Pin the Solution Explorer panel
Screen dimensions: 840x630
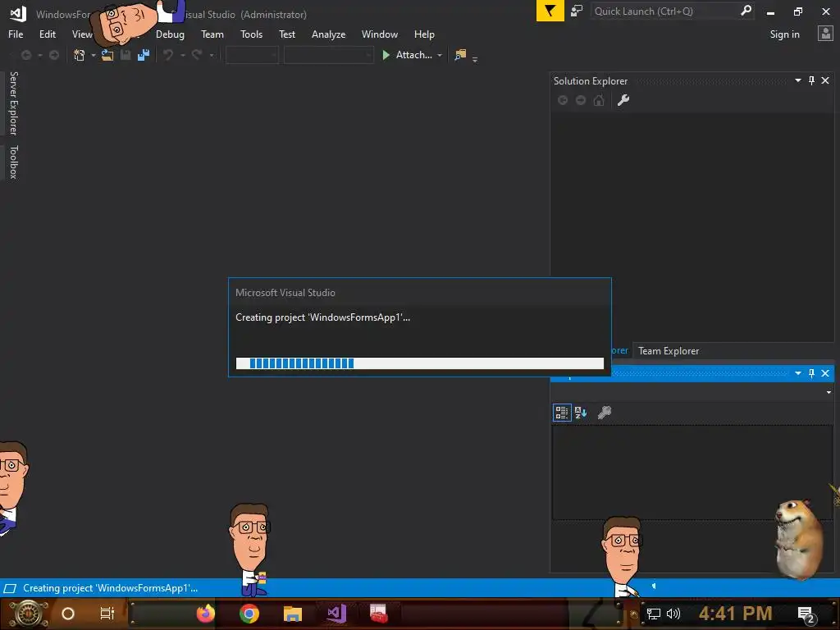pyautogui.click(x=811, y=80)
